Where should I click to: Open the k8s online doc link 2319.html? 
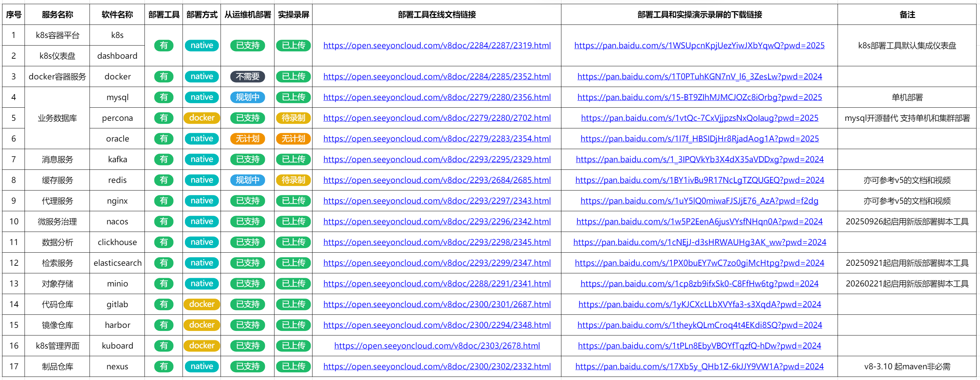tap(437, 46)
